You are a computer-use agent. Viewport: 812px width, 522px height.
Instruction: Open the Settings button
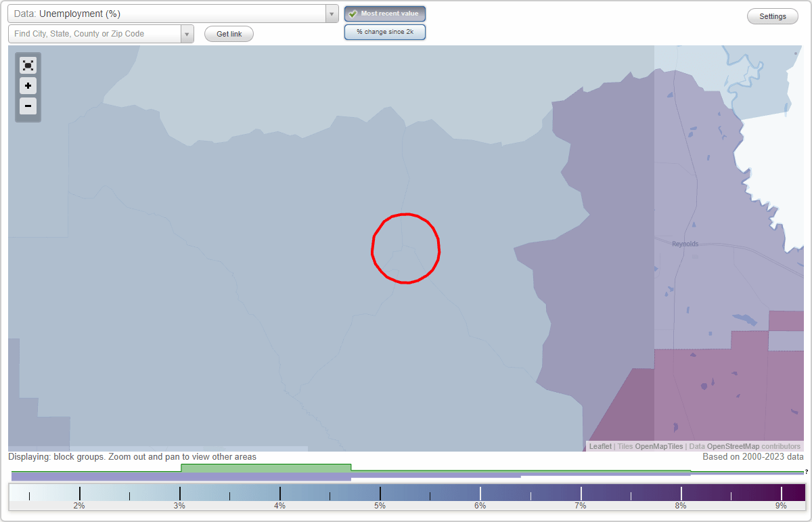coord(773,16)
